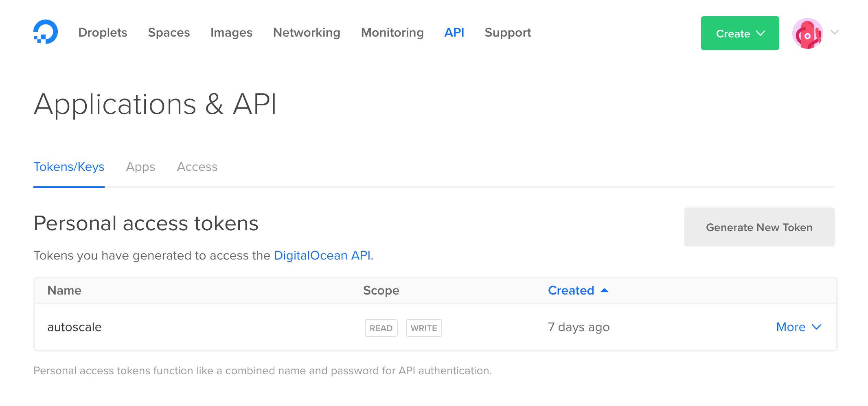
Task: Click the Name column header
Action: (64, 290)
